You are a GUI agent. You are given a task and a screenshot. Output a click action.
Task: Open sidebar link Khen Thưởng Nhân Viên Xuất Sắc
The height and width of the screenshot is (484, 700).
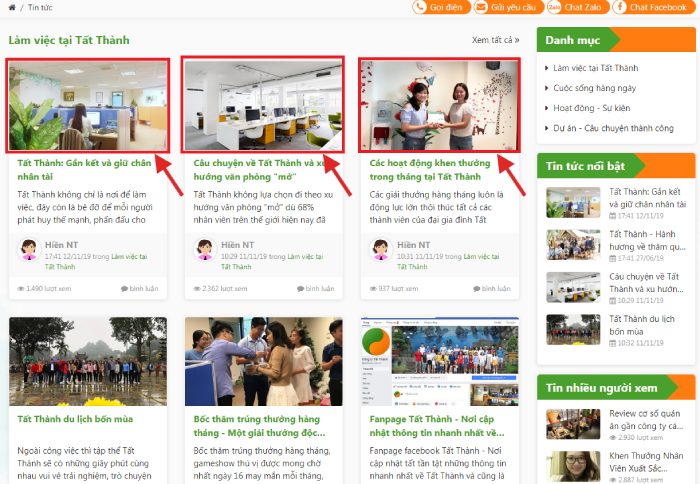[x=646, y=462]
